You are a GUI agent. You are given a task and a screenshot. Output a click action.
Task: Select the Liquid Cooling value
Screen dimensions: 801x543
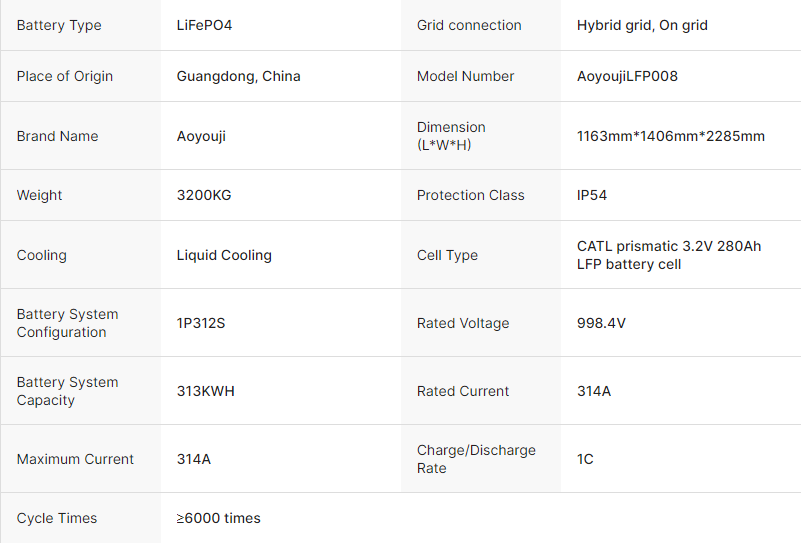pyautogui.click(x=224, y=255)
